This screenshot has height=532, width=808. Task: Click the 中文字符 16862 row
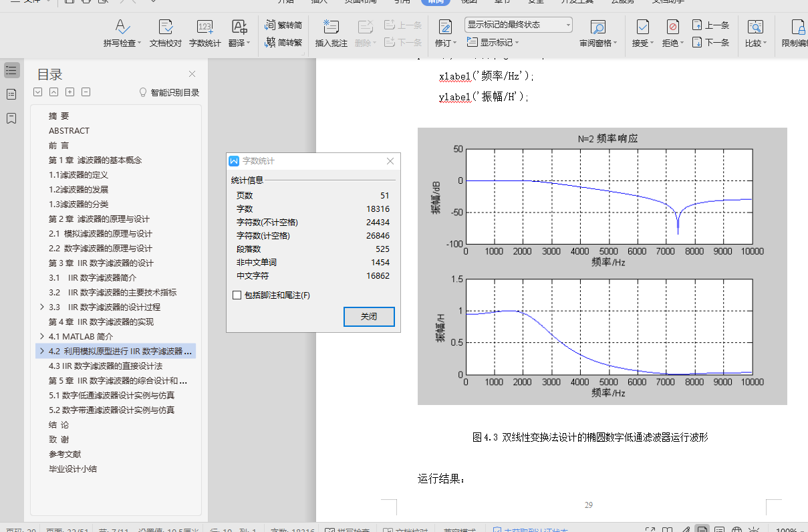(313, 276)
